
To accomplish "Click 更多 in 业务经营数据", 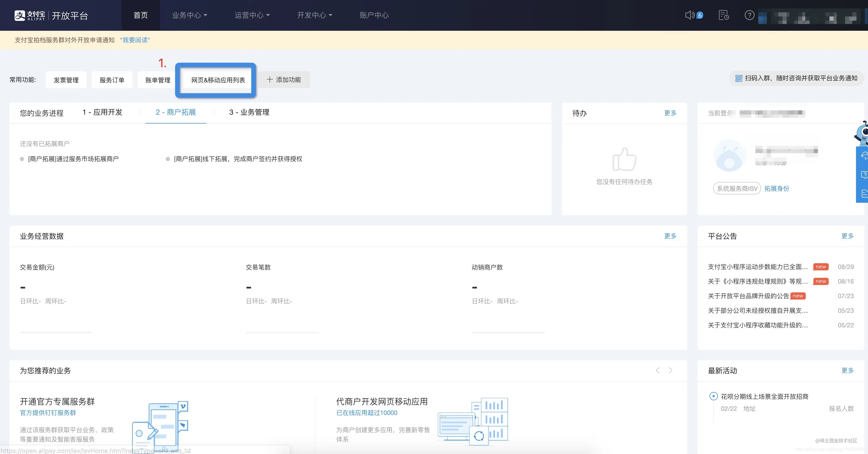I will click(x=670, y=236).
